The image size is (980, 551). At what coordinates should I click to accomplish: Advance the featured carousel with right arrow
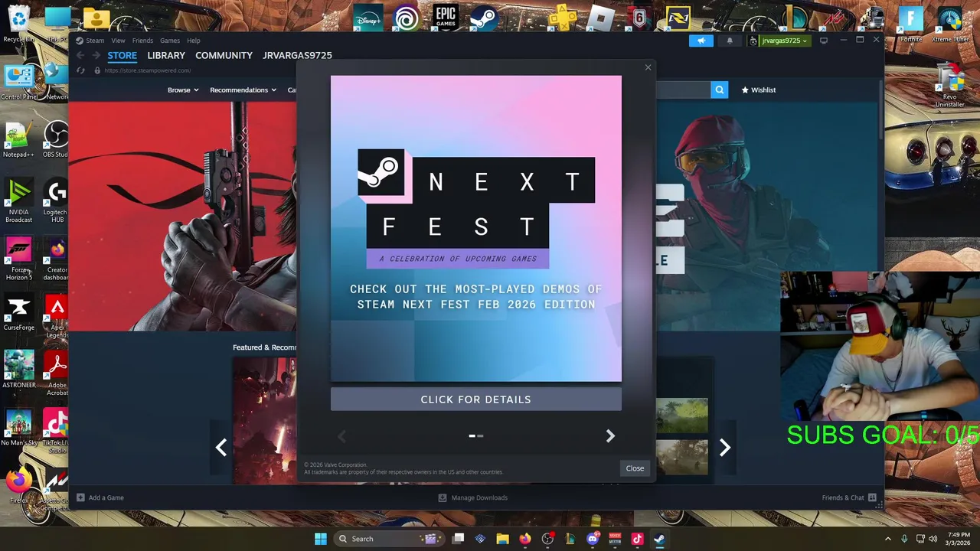(724, 448)
